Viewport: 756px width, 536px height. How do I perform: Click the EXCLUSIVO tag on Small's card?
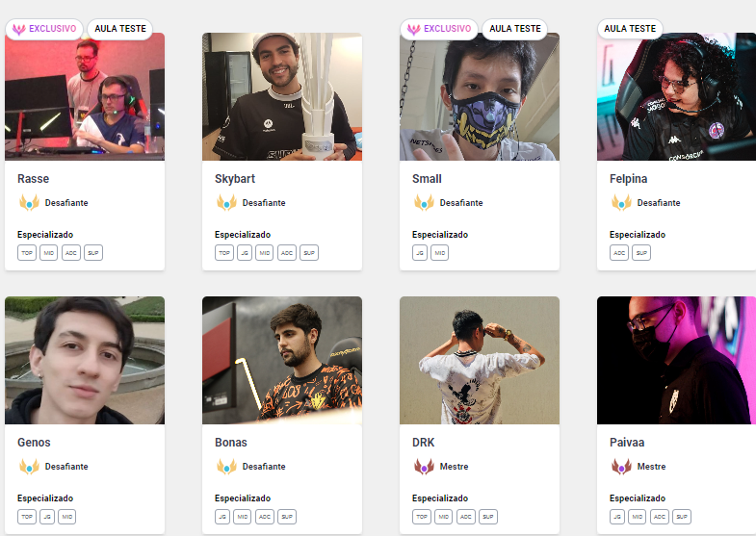coord(439,29)
